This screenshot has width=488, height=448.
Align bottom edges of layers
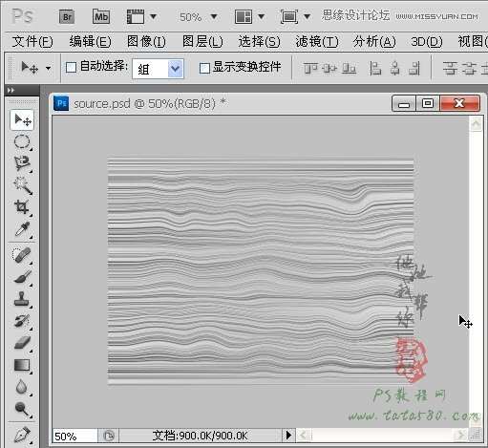[x=349, y=68]
